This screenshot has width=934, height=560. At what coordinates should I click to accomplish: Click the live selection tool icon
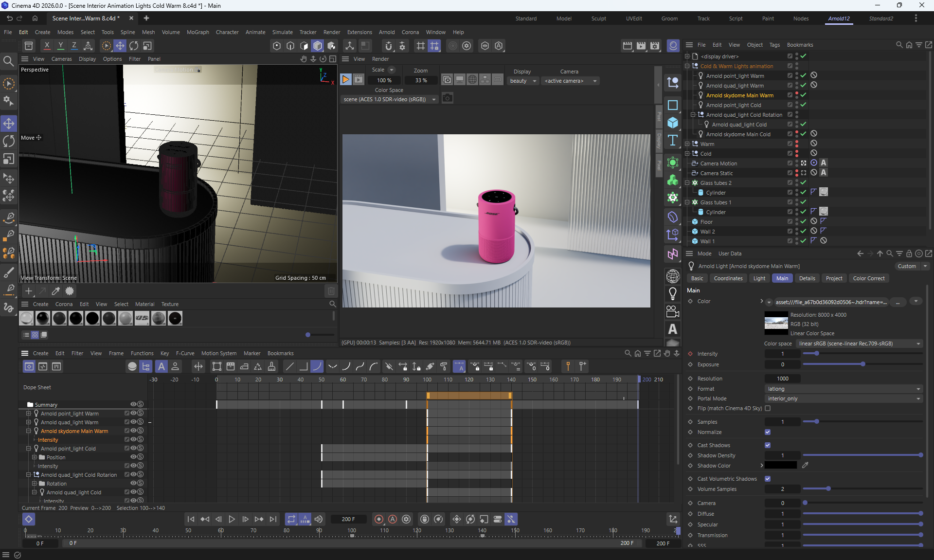pos(9,84)
